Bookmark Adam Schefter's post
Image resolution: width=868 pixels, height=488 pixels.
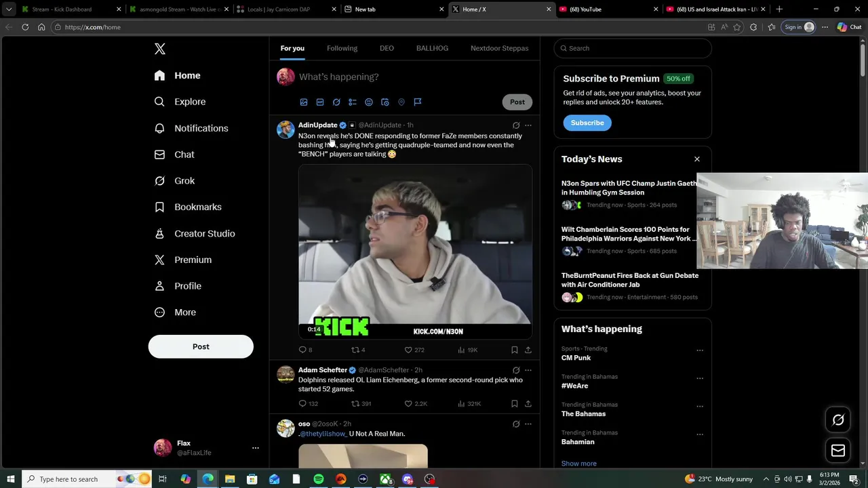[x=515, y=404]
